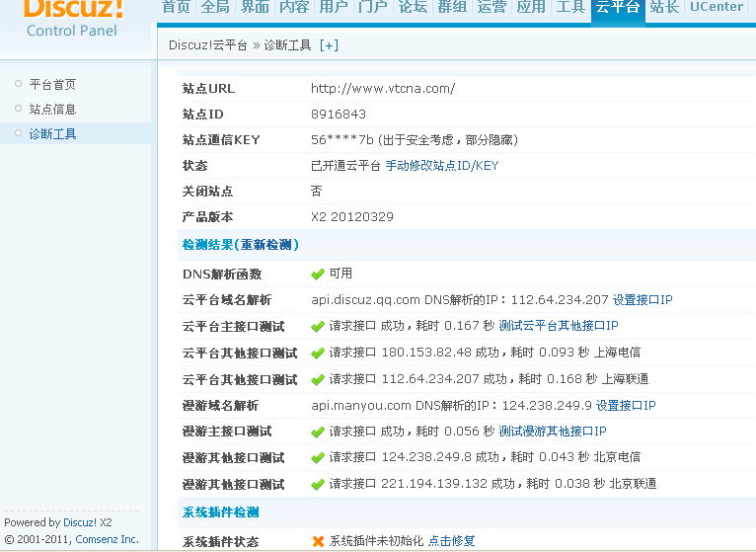Click 重新检测 in the 检测结果 header
The image size is (756, 552).
266,245
